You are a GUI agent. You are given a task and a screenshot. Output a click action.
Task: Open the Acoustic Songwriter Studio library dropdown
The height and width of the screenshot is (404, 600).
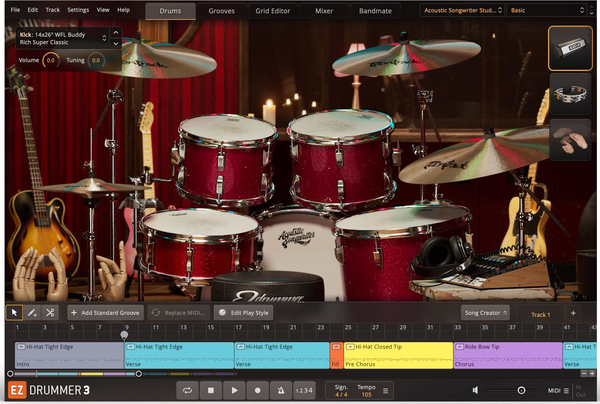point(461,10)
